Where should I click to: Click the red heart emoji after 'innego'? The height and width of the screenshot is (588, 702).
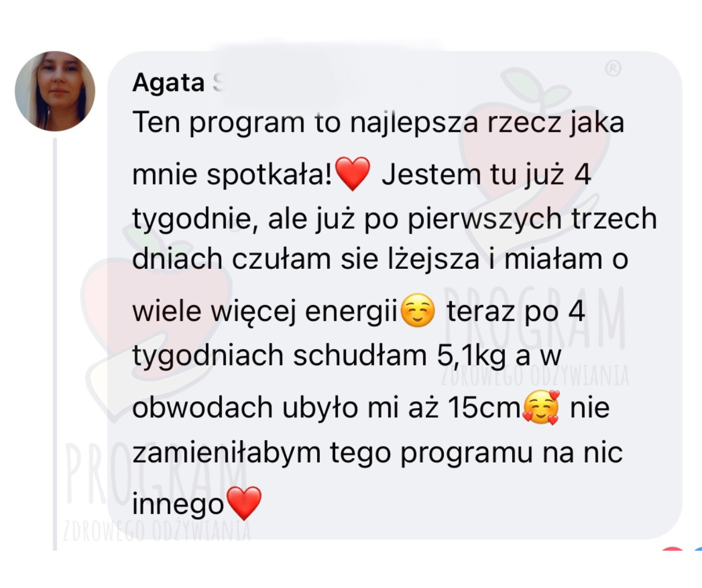[244, 503]
